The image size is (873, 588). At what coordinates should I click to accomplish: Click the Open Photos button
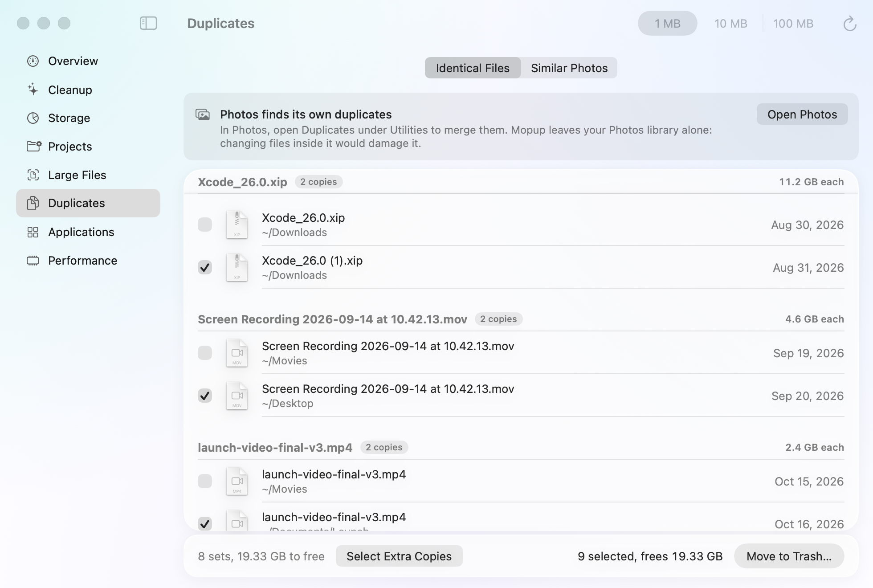click(802, 114)
